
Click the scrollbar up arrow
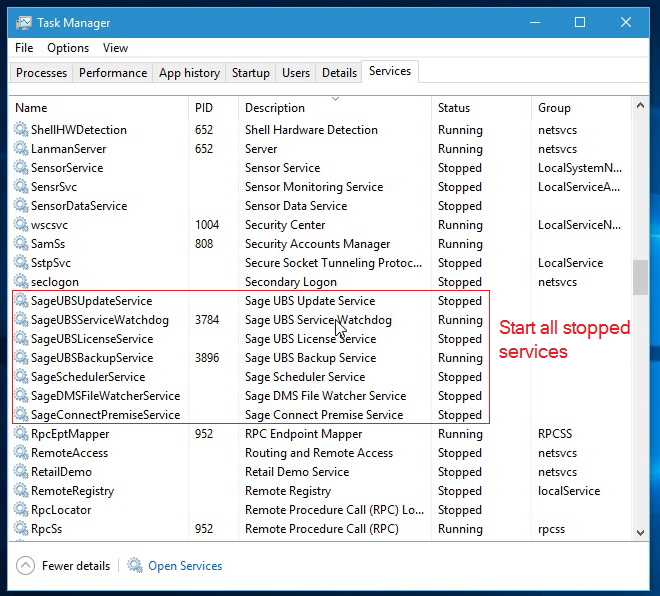coord(640,105)
